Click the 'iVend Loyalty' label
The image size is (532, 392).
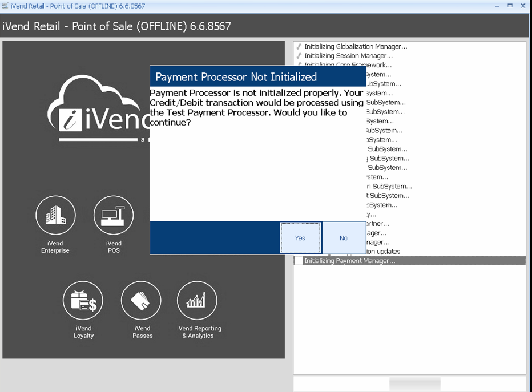(x=83, y=332)
